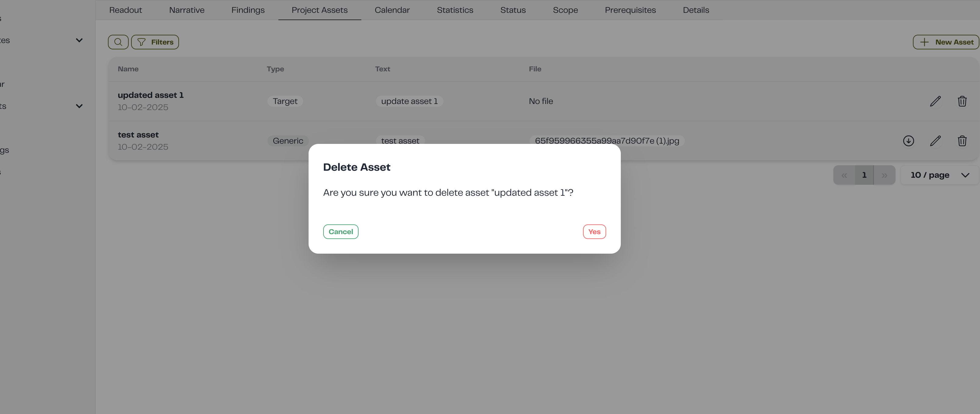Click the Target type tag
This screenshot has height=414, width=980.
click(285, 101)
